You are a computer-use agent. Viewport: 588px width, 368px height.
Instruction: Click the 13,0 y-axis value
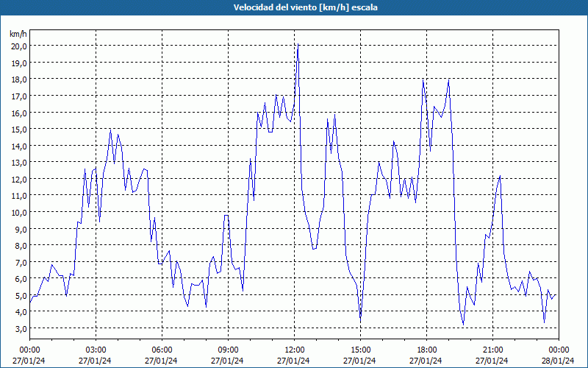[x=20, y=163]
